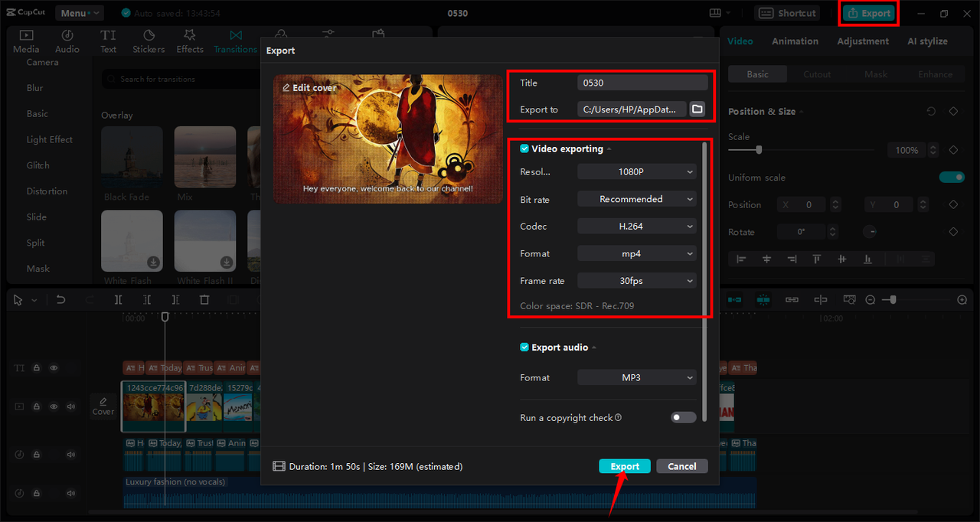Image resolution: width=980 pixels, height=522 pixels.
Task: Open the Adjustment tab
Action: (863, 41)
